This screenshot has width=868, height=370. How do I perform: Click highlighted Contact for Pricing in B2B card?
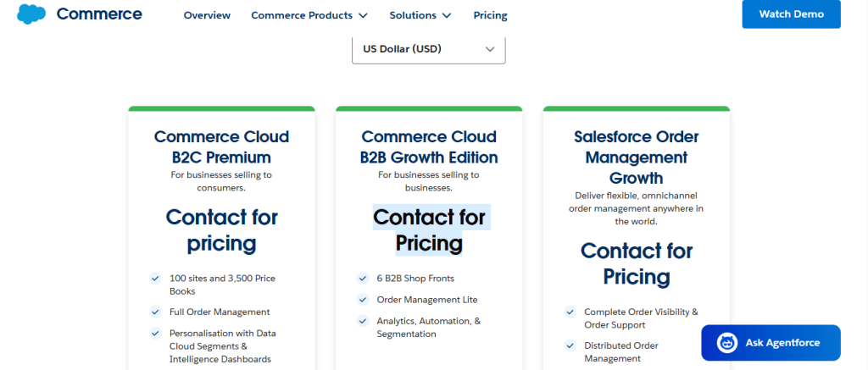[429, 230]
